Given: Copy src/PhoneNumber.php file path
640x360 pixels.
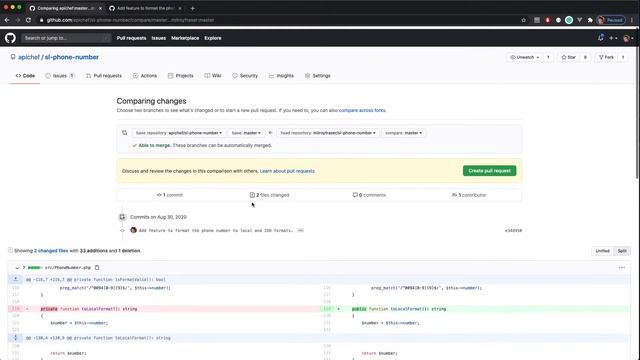Looking at the screenshot, I should click(x=97, y=267).
